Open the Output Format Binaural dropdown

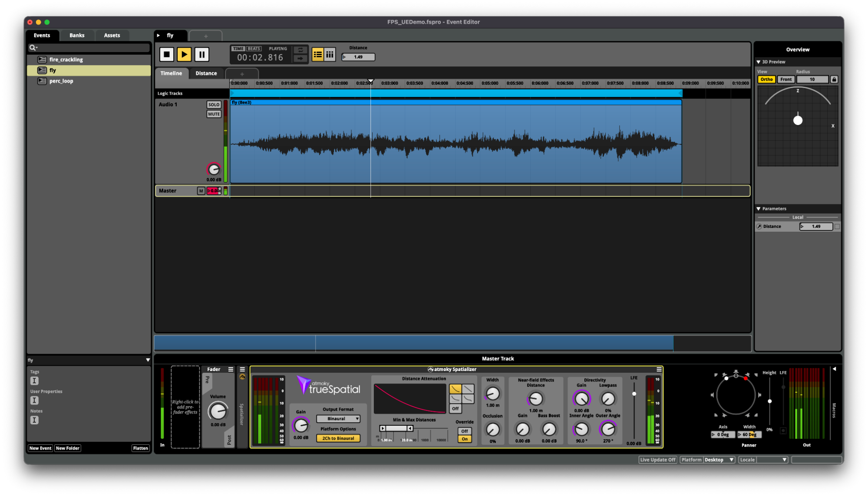pos(338,419)
